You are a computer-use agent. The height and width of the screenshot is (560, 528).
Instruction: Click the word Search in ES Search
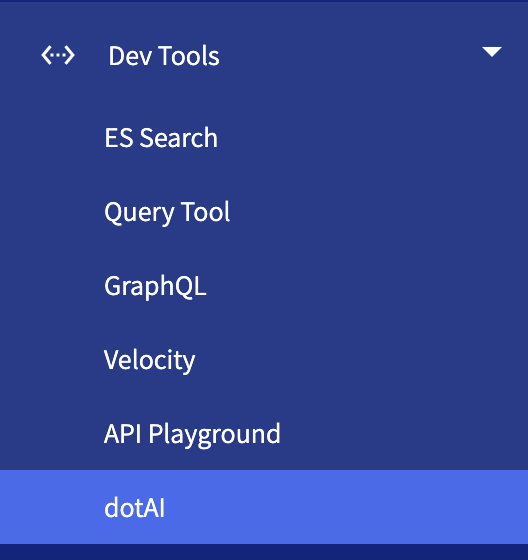178,138
